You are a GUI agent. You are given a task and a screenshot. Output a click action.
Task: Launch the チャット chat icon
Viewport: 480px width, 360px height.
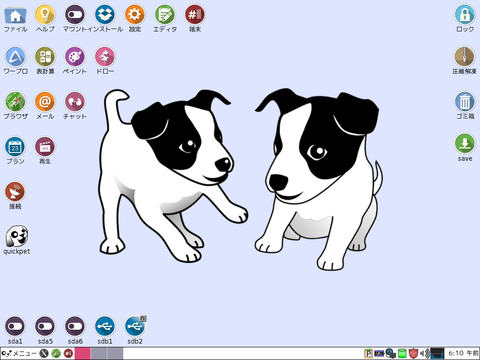click(75, 102)
